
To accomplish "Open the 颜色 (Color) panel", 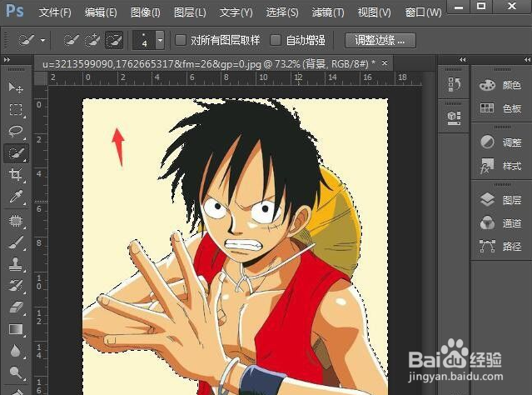I will pyautogui.click(x=500, y=85).
